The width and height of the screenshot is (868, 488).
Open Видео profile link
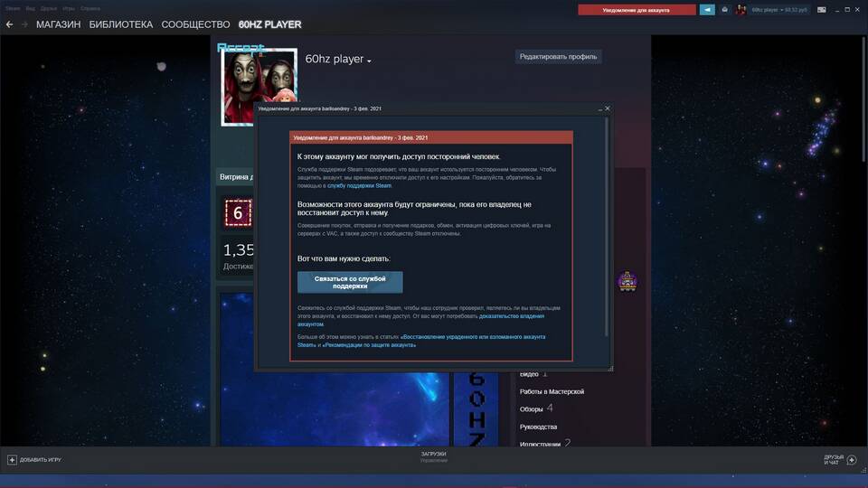[x=529, y=374]
